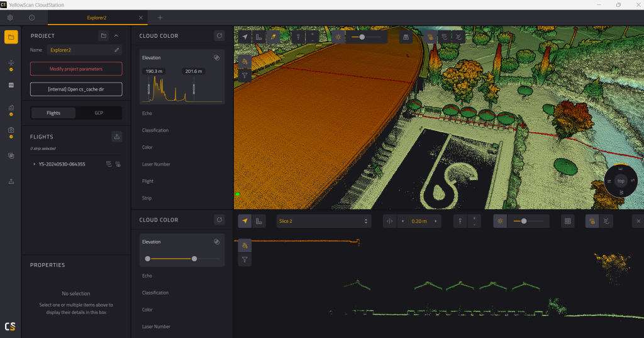This screenshot has width=644, height=338.
Task: Click the brightness slider in 3D view
Action: (367, 37)
